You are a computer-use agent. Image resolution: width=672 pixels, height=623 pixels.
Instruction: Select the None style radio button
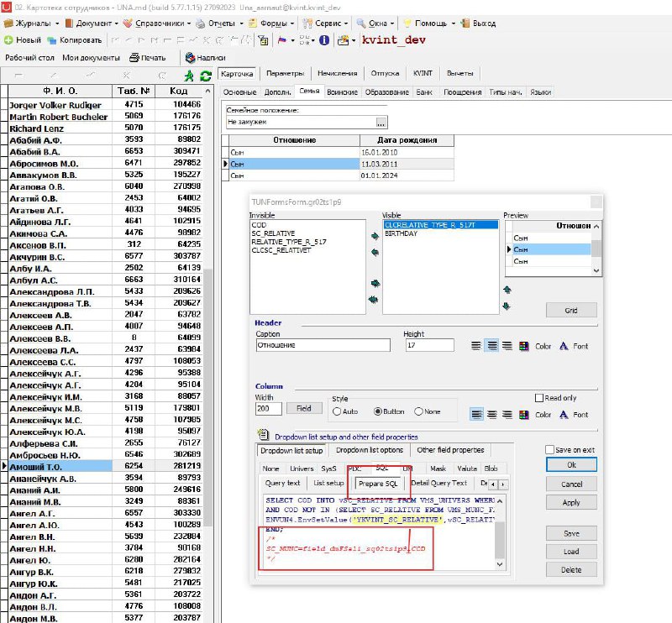(418, 411)
